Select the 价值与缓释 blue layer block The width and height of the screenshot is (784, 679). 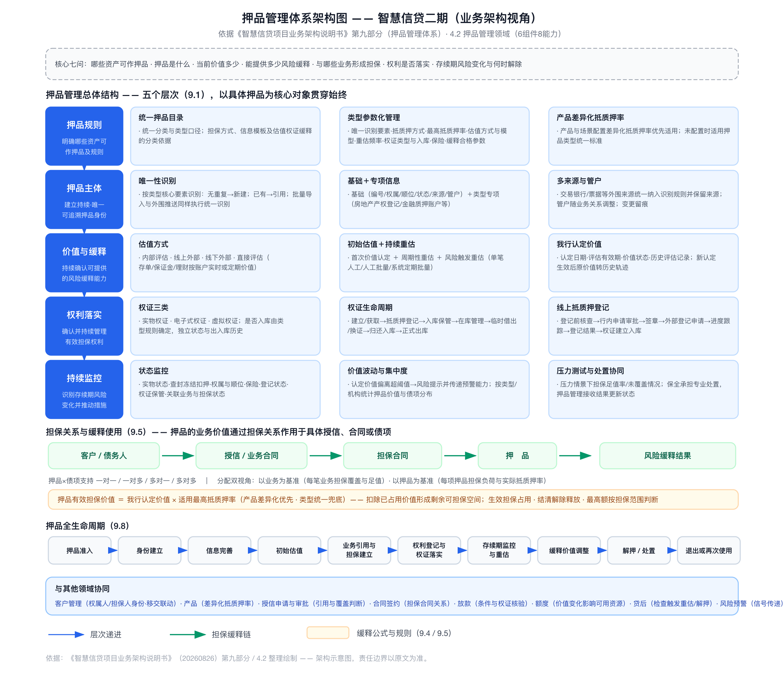tap(84, 262)
